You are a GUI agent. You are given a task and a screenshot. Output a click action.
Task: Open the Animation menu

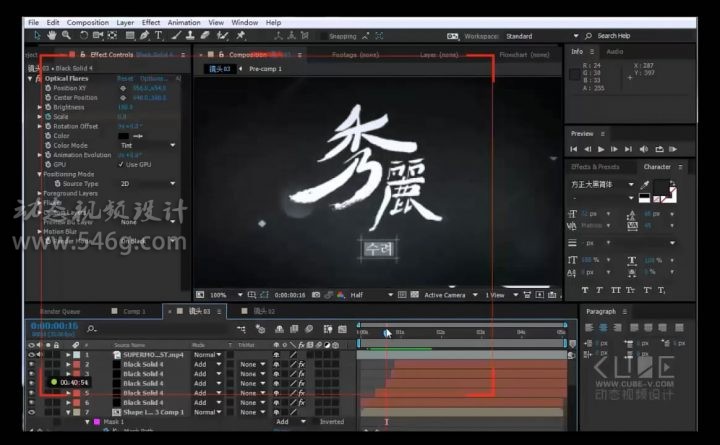tap(183, 21)
